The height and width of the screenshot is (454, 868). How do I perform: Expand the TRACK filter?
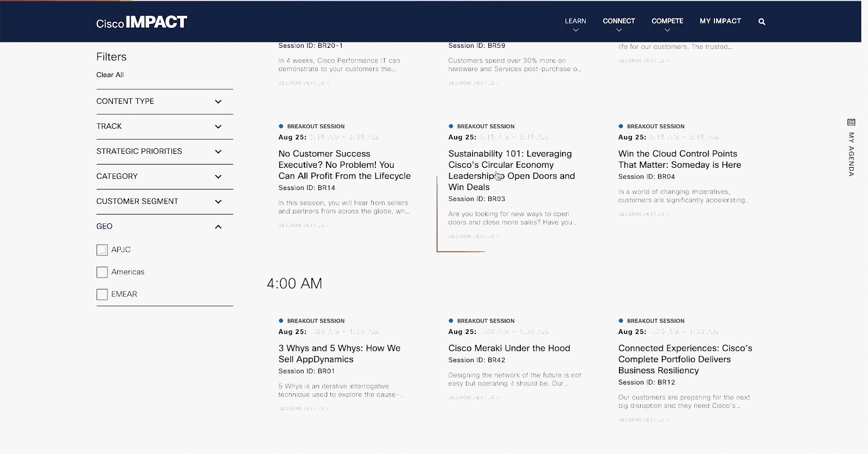pyautogui.click(x=164, y=127)
